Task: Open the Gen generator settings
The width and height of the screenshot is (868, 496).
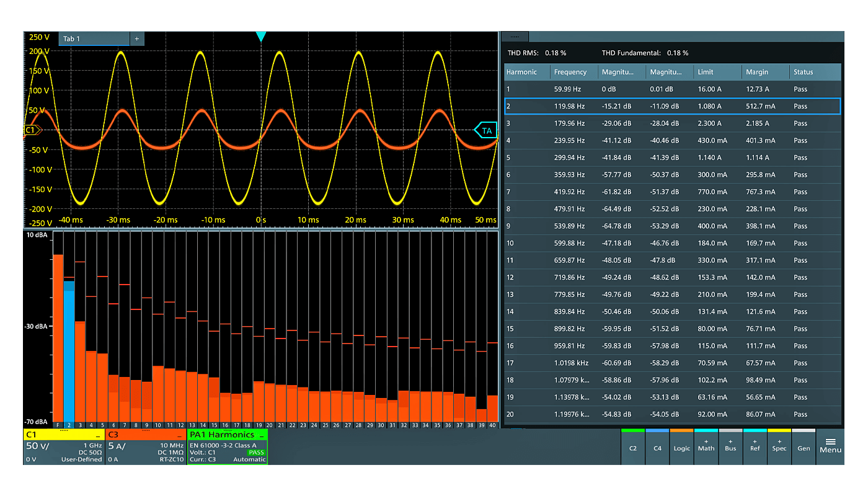Action: tap(804, 446)
